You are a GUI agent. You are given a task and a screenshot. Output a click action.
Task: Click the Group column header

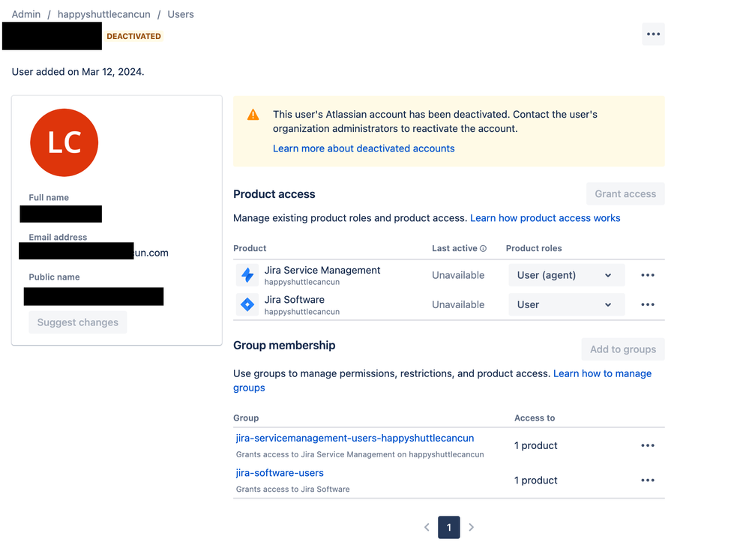[x=246, y=418]
